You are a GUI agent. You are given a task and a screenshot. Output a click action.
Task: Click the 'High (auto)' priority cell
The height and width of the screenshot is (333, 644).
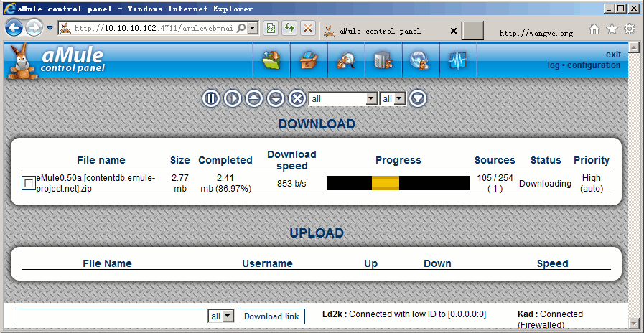pyautogui.click(x=592, y=184)
